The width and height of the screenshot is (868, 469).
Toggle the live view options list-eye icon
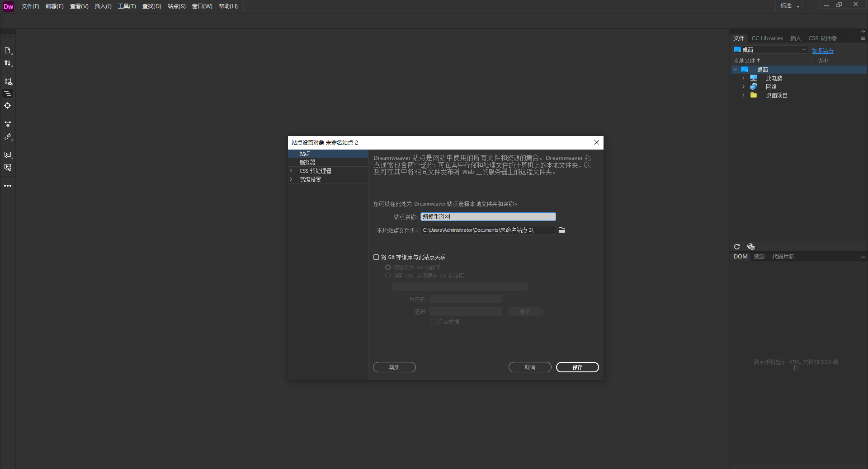[x=8, y=81]
